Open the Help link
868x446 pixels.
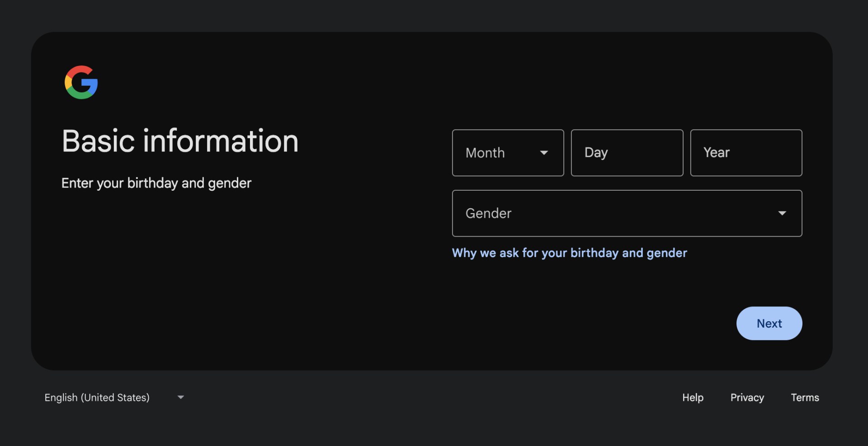[x=693, y=397]
